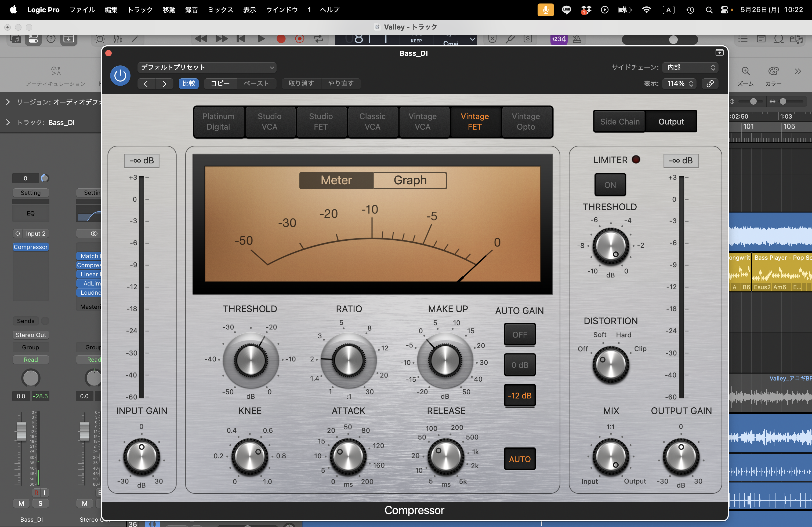Open the Loop Browser icon
Viewport: 812px width, 527px height.
[x=778, y=39]
